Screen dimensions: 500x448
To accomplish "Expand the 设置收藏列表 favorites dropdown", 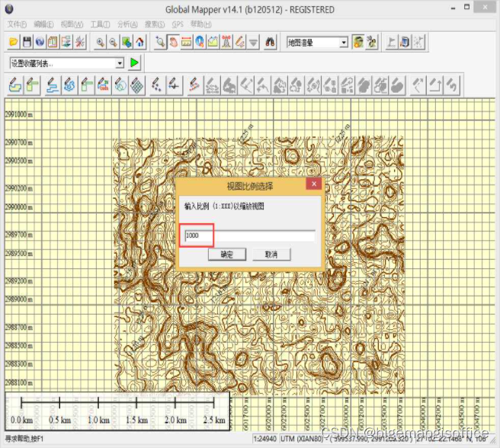I will pos(120,63).
